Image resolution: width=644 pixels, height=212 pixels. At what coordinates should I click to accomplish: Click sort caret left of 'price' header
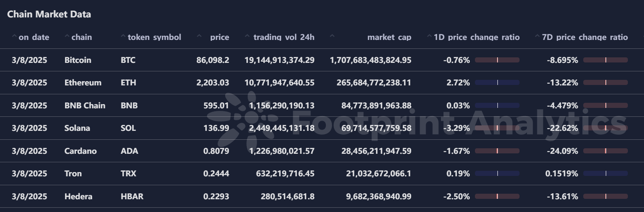point(199,37)
